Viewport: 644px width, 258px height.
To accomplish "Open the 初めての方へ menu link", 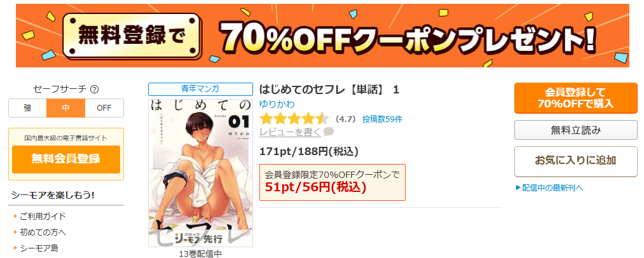I will (x=43, y=232).
